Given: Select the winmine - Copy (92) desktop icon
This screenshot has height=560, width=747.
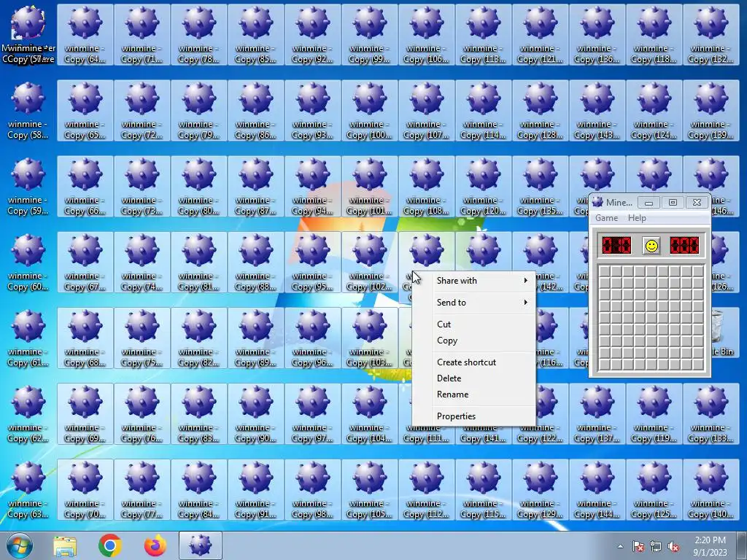Looking at the screenshot, I should point(313,35).
